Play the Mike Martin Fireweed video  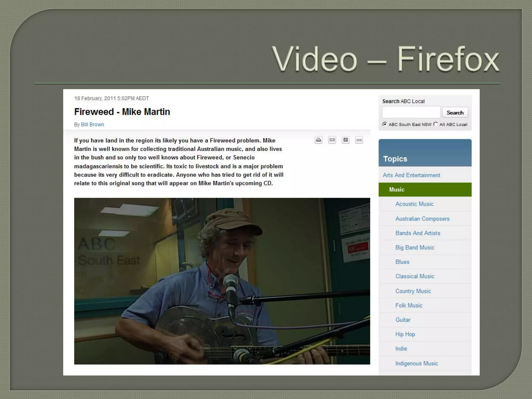222,281
